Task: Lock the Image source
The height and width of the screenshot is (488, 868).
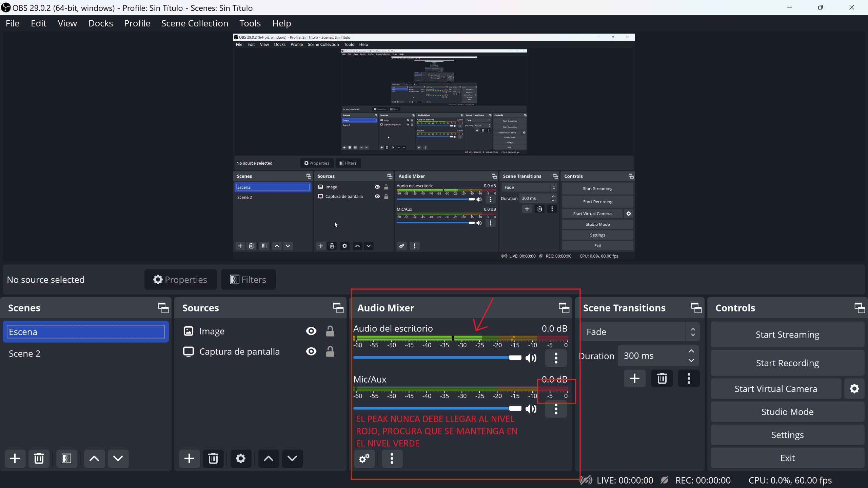Action: click(x=330, y=331)
